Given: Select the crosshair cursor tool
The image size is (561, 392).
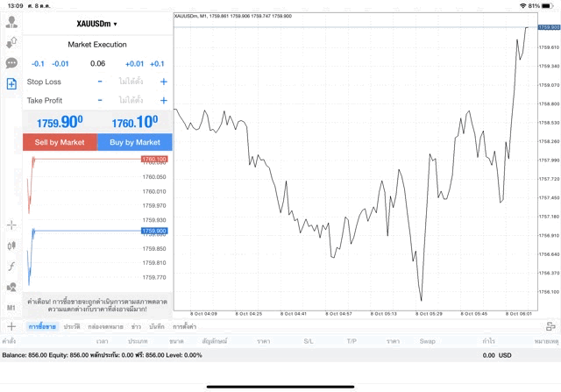Looking at the screenshot, I should point(11,225).
